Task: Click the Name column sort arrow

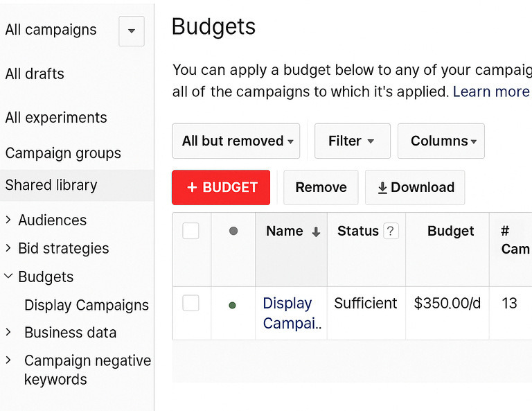Action: point(316,232)
